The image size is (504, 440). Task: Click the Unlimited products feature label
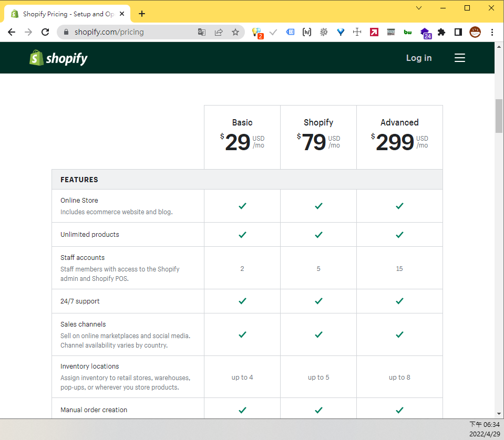pos(90,235)
